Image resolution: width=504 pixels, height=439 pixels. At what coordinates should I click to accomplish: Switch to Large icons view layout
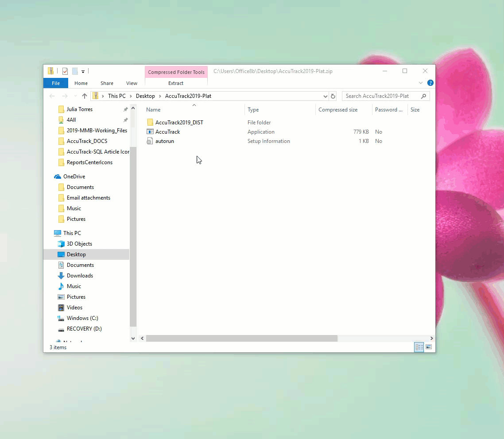pyautogui.click(x=428, y=347)
